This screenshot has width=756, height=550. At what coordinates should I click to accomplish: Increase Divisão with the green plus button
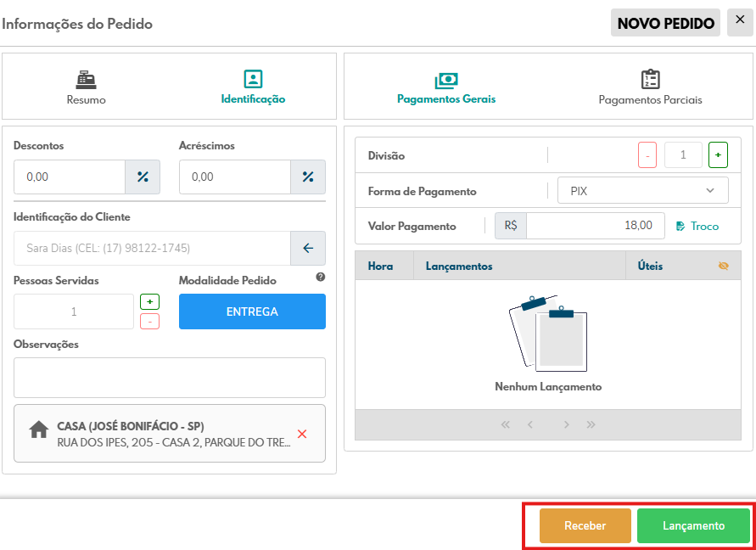719,155
